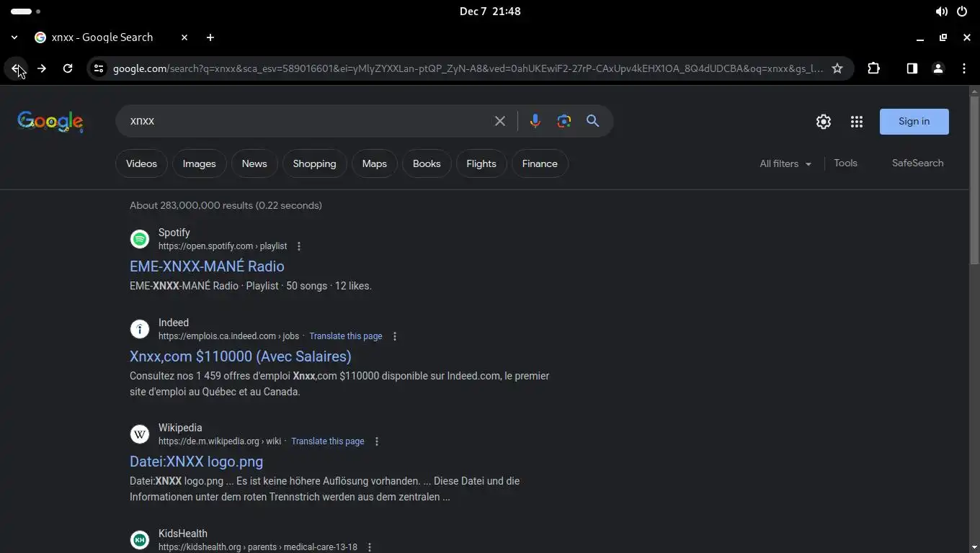This screenshot has height=553, width=980.
Task: Open the Avec Salaires result link
Action: coord(241,356)
